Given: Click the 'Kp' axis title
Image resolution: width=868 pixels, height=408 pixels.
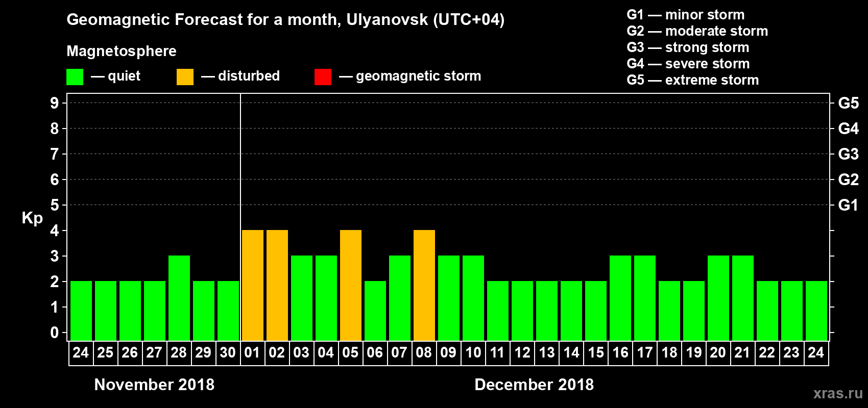Looking at the screenshot, I should click(32, 218).
